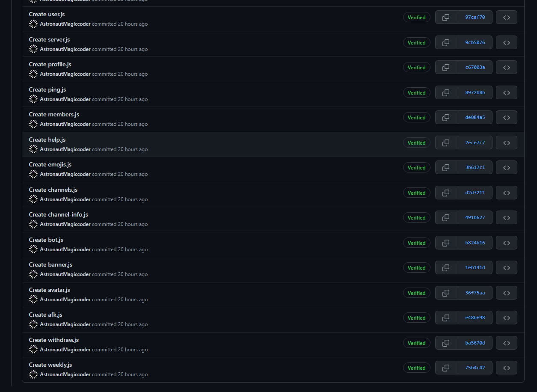Open commit hash 491b627
Viewport: 537px width, 392px height.
point(475,217)
